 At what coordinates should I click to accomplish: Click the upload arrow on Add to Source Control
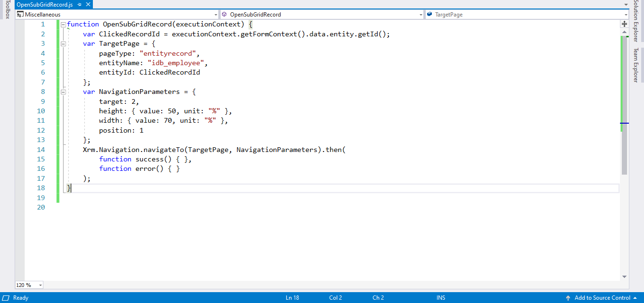(568, 298)
